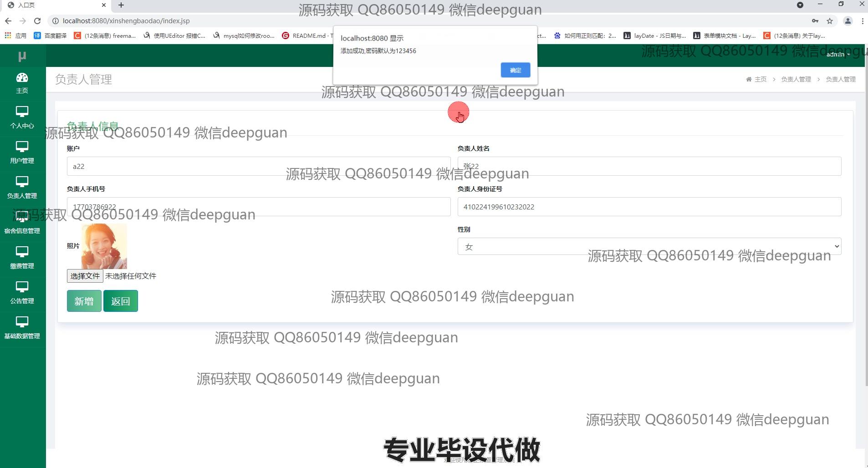868x468 pixels.
Task: Open the 使用UEditor 报错 bookmark
Action: (x=174, y=36)
